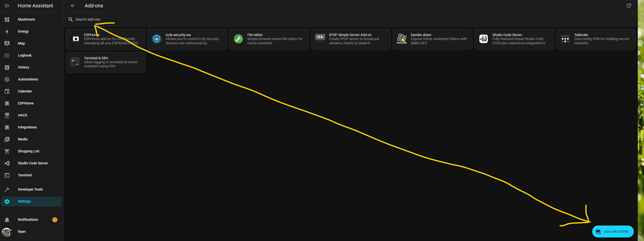Focus the Search add-ons field
The width and height of the screenshot is (644, 241).
(x=350, y=19)
